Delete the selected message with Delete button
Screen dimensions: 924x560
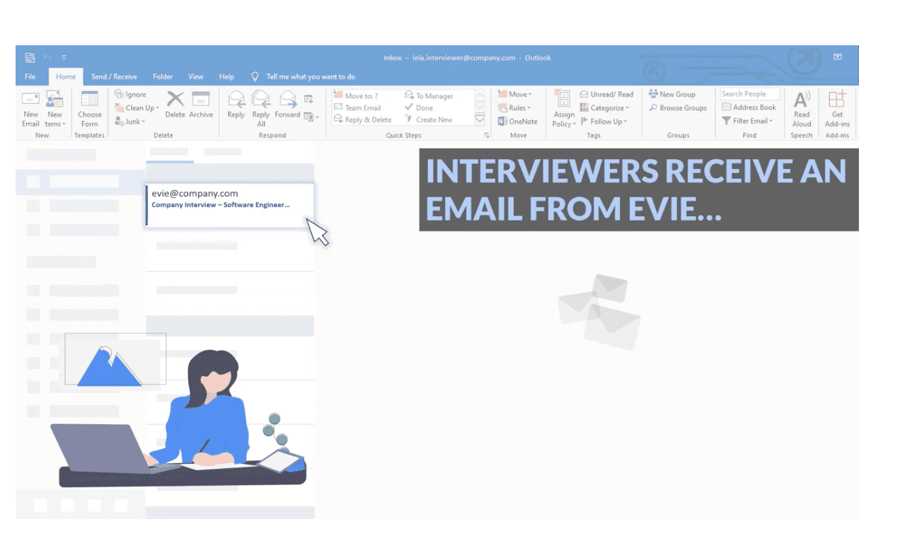(175, 105)
